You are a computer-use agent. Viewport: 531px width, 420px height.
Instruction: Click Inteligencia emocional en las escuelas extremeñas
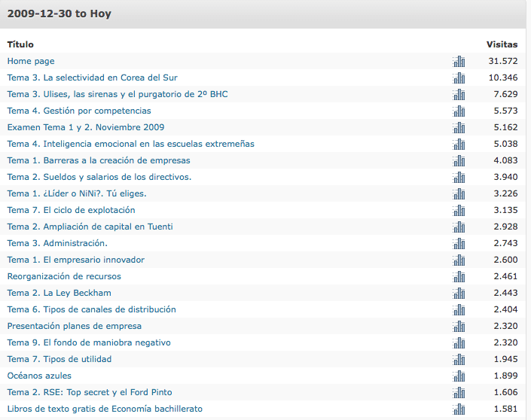[130, 144]
